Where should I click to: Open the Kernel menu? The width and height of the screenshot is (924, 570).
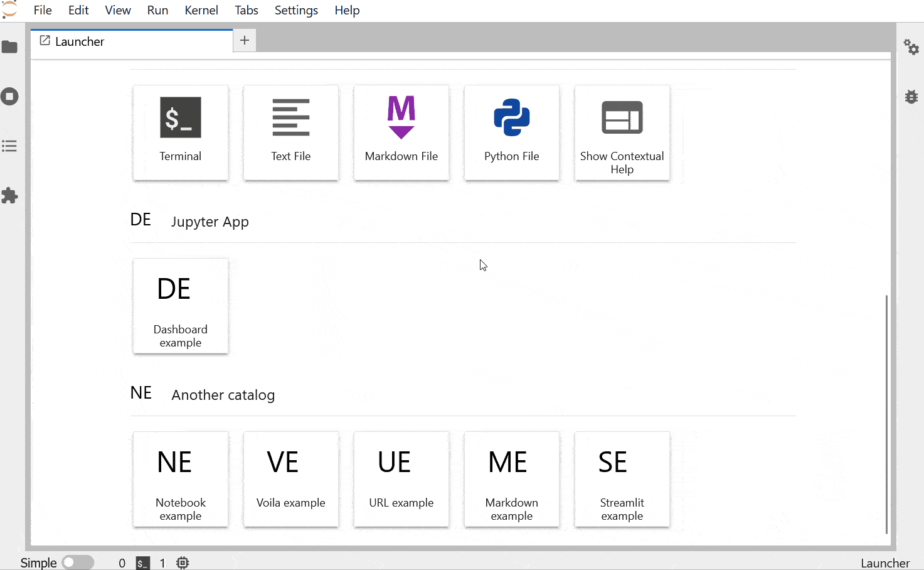pos(201,11)
